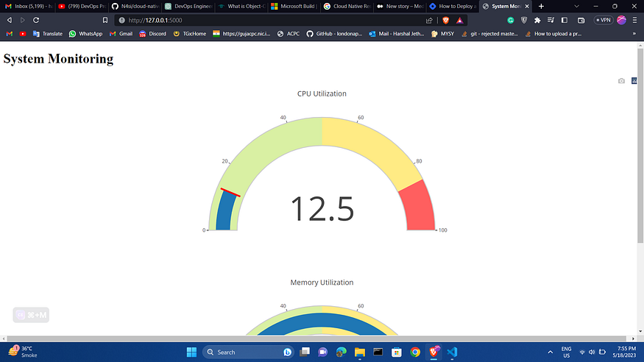Open the profile avatar icon
The image size is (644, 362).
(621, 20)
